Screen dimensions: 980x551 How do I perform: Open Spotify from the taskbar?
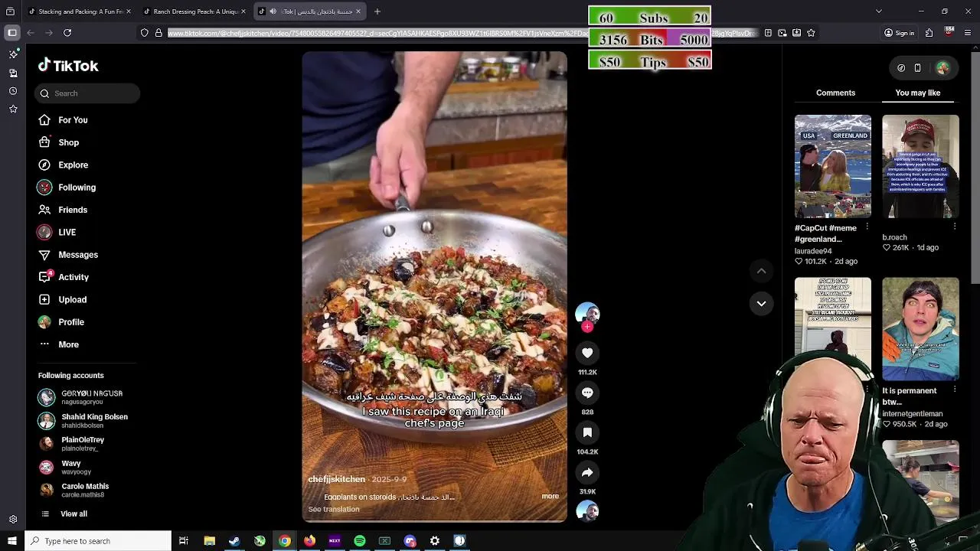point(359,541)
